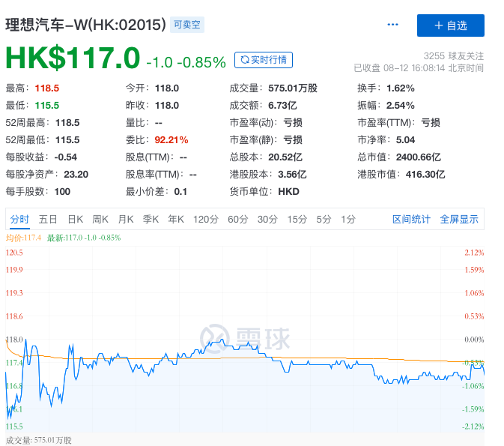Click the 每股收益 value -0.54
Screen dimensions: 504x446
click(x=66, y=157)
